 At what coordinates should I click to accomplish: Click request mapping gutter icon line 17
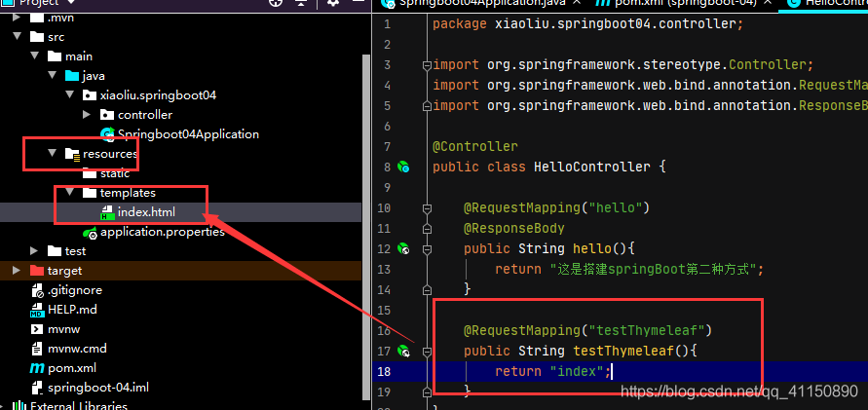click(403, 351)
